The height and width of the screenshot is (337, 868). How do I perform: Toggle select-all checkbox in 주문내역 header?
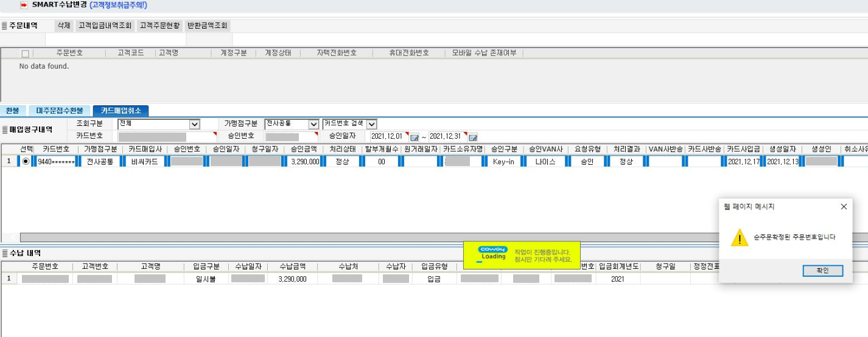tap(25, 54)
